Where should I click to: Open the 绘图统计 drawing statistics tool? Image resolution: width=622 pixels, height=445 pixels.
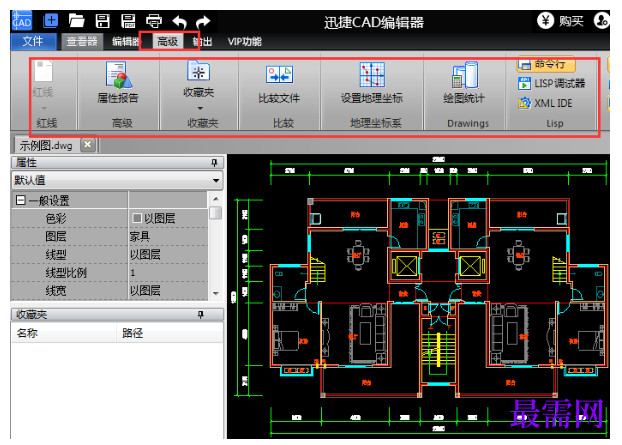point(464,82)
